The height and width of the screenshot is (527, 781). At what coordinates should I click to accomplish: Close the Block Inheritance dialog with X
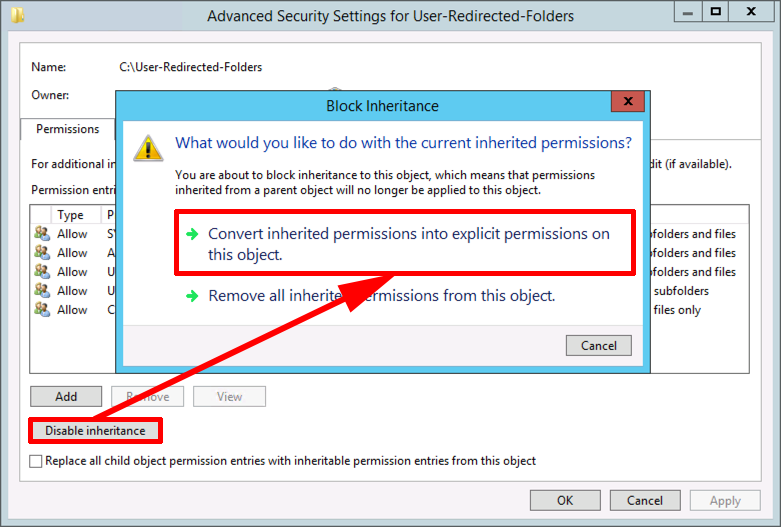tap(628, 101)
